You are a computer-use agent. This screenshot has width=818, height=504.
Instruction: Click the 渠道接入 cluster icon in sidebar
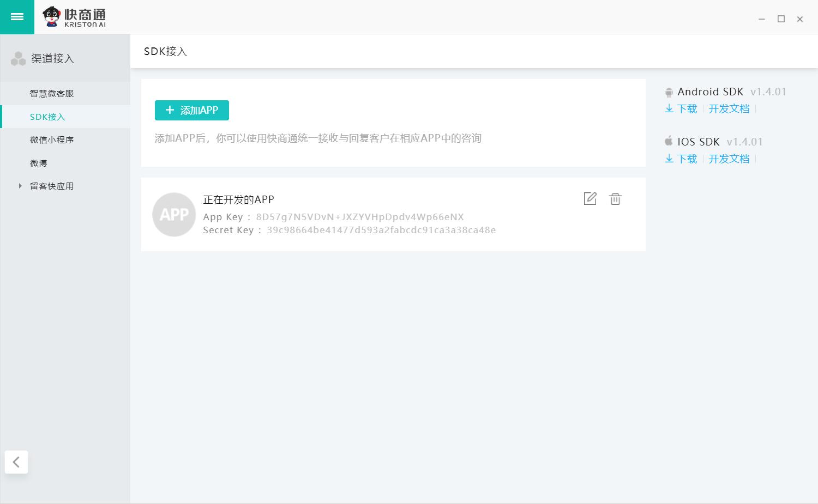[19, 57]
